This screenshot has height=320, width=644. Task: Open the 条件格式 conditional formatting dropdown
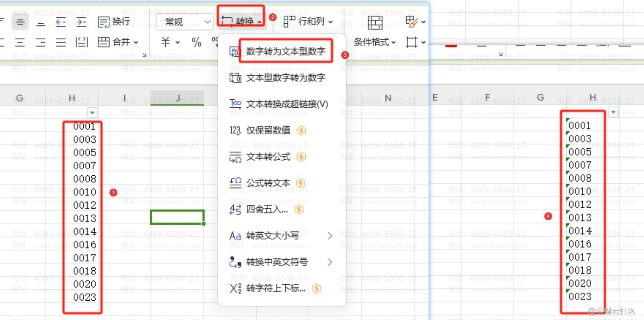(375, 42)
